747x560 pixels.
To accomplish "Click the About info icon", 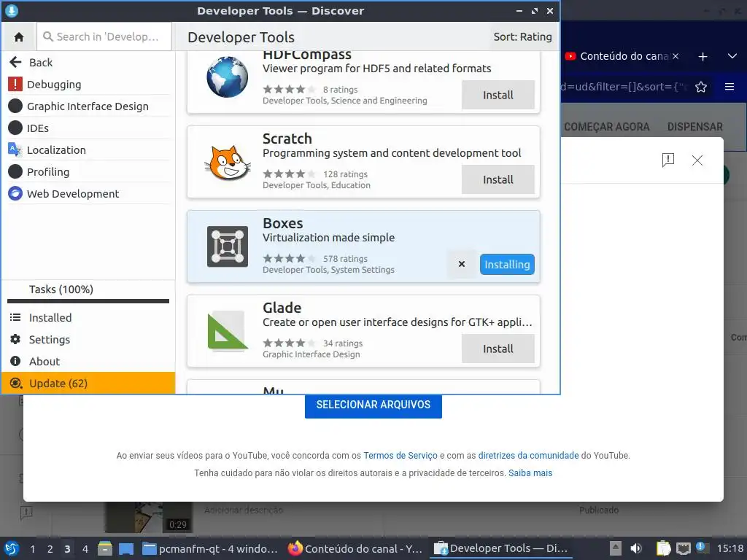I will tap(15, 361).
